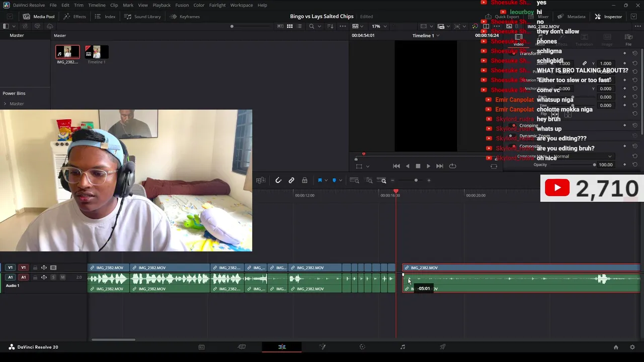The width and height of the screenshot is (644, 362).
Task: Click the match frame icon below viewer
Action: click(x=494, y=166)
